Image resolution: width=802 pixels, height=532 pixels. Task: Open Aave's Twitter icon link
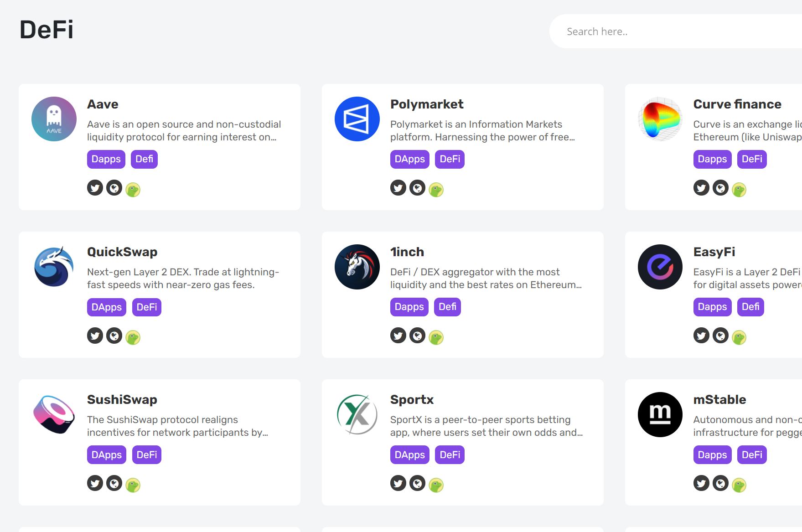tap(95, 188)
